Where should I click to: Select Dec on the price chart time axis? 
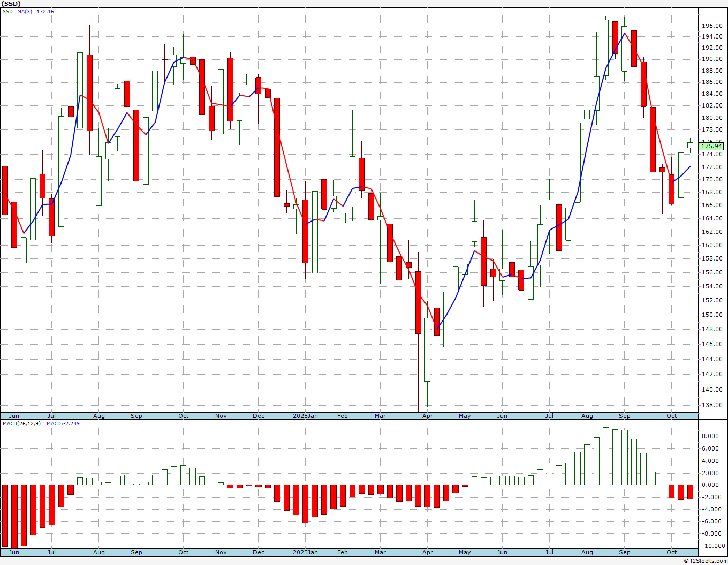tap(259, 416)
